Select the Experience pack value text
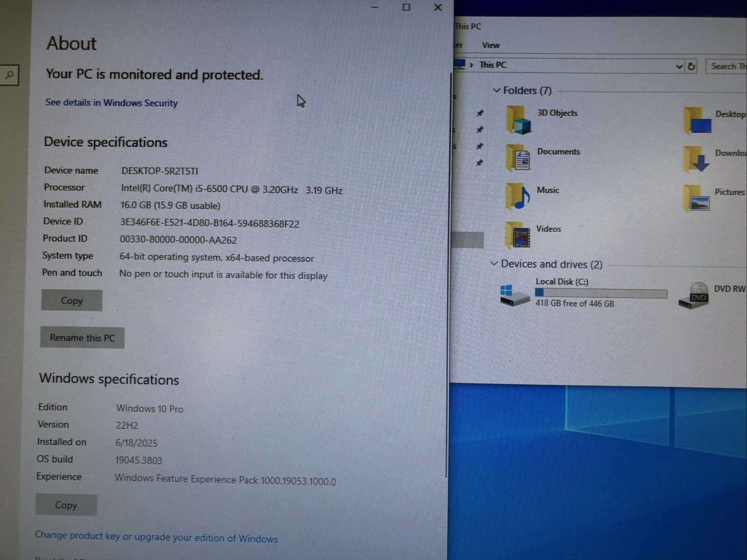The height and width of the screenshot is (560, 747). pyautogui.click(x=225, y=479)
